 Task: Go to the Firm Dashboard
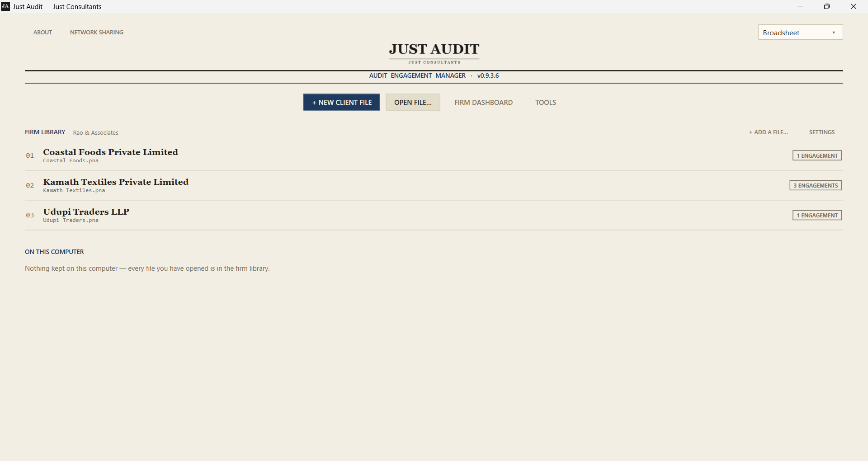pos(483,103)
